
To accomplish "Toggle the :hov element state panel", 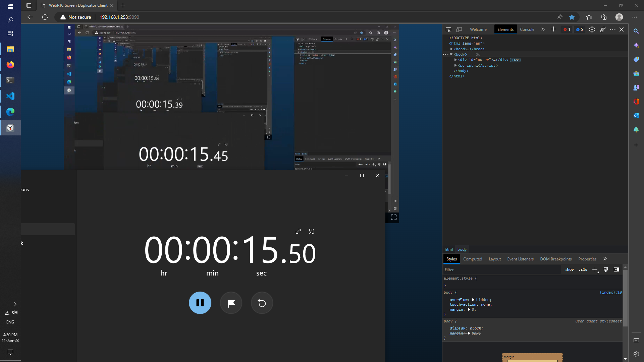I will pos(569,269).
